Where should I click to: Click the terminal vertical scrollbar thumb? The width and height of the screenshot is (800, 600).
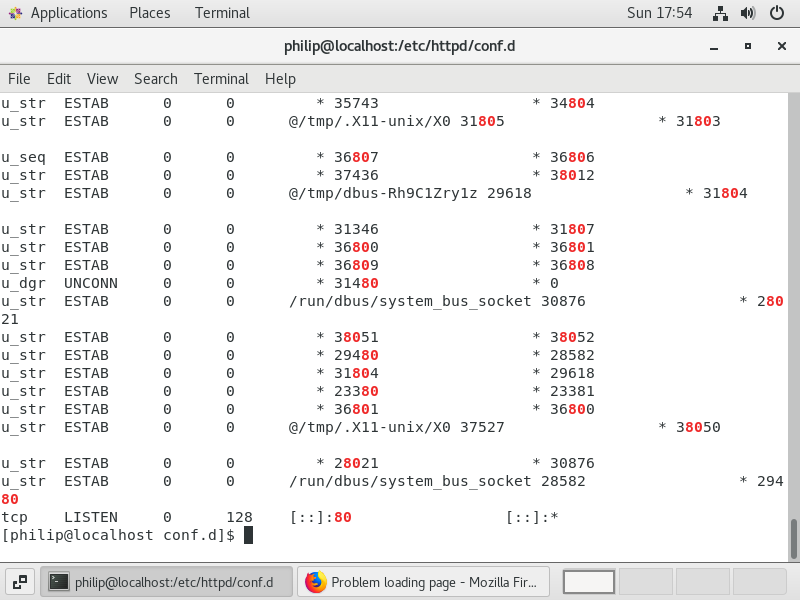pyautogui.click(x=794, y=539)
